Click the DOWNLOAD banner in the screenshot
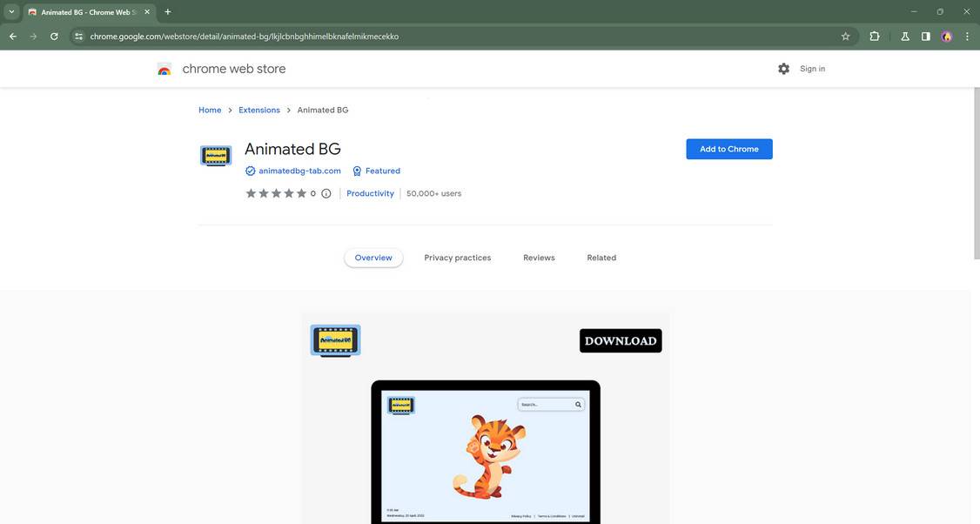980x524 pixels. click(621, 341)
